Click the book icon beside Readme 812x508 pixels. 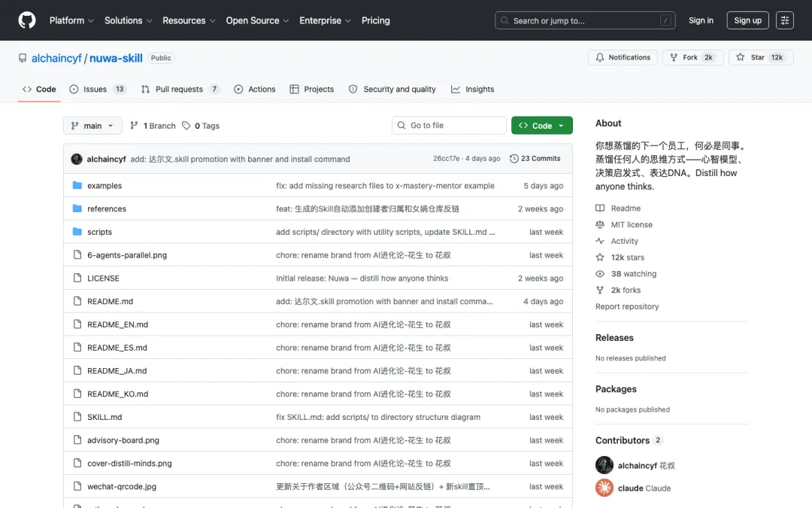coord(600,208)
